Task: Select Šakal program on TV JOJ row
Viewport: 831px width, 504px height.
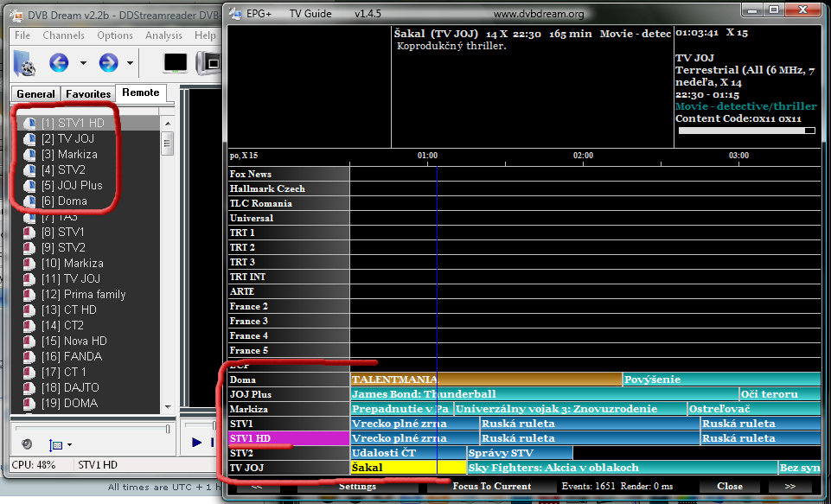Action: [408, 468]
